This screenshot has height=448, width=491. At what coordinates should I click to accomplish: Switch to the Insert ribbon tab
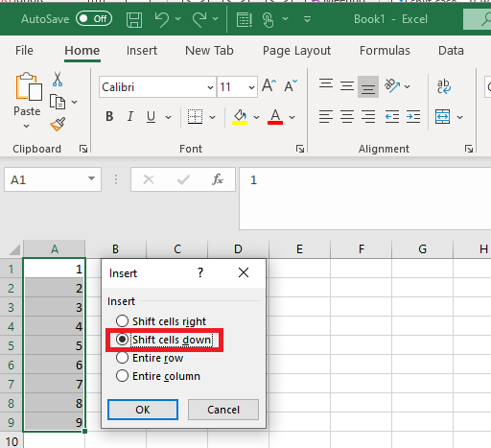pyautogui.click(x=142, y=51)
